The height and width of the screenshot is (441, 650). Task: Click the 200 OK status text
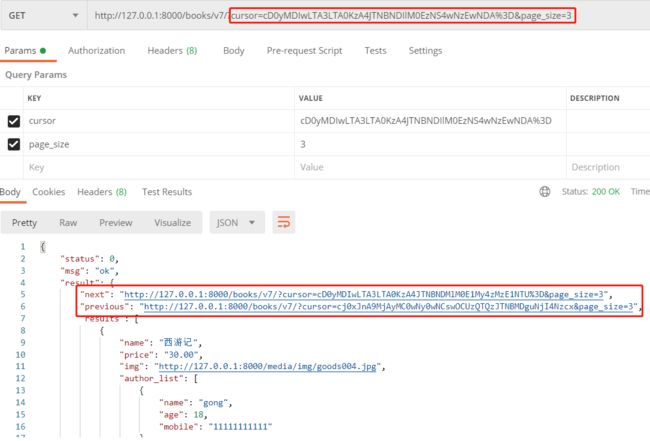point(606,191)
